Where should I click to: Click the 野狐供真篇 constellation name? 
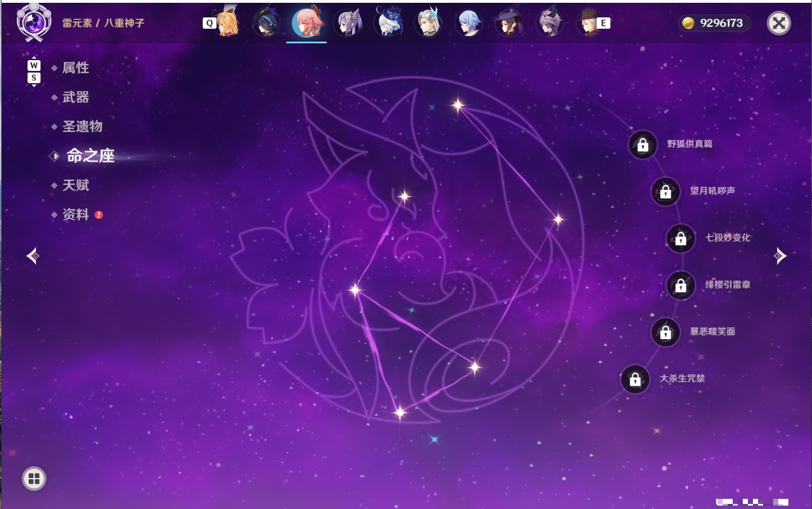pyautogui.click(x=690, y=144)
